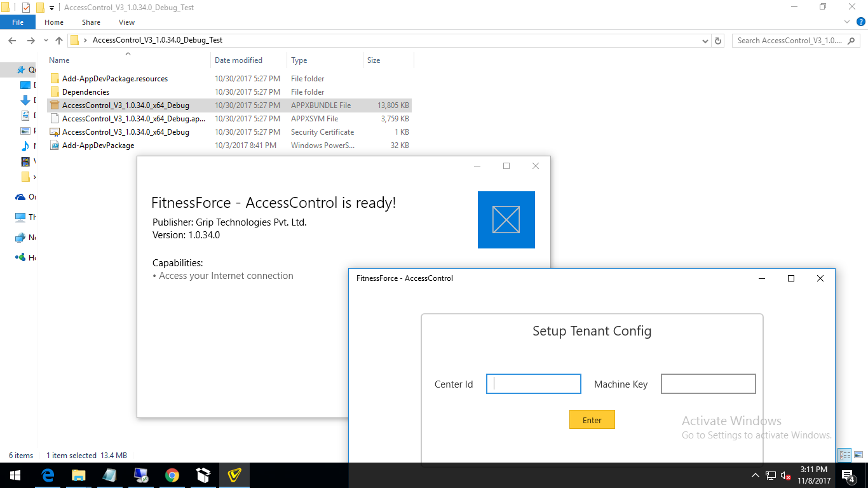Screen dimensions: 868x488
Task: Select the Security Certificate file icon
Action: [55, 132]
